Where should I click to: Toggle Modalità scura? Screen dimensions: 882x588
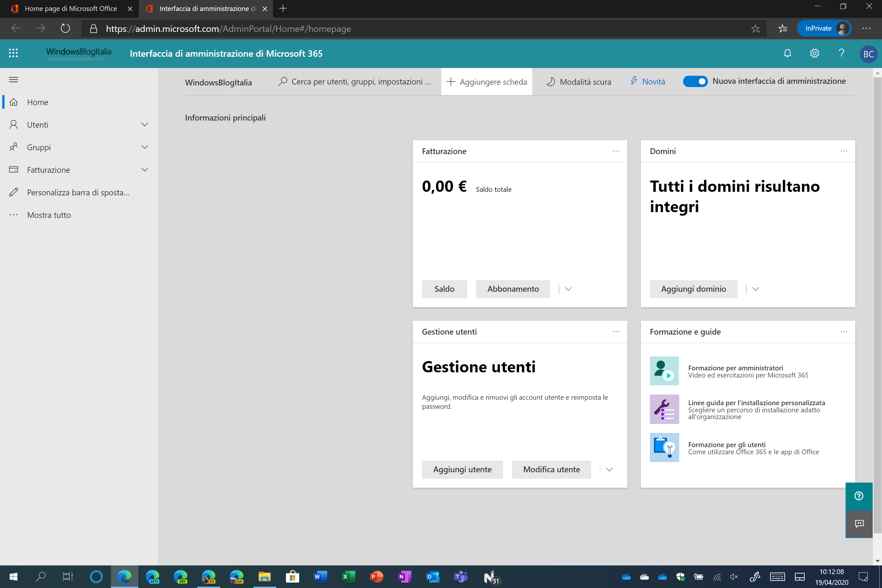pyautogui.click(x=579, y=82)
